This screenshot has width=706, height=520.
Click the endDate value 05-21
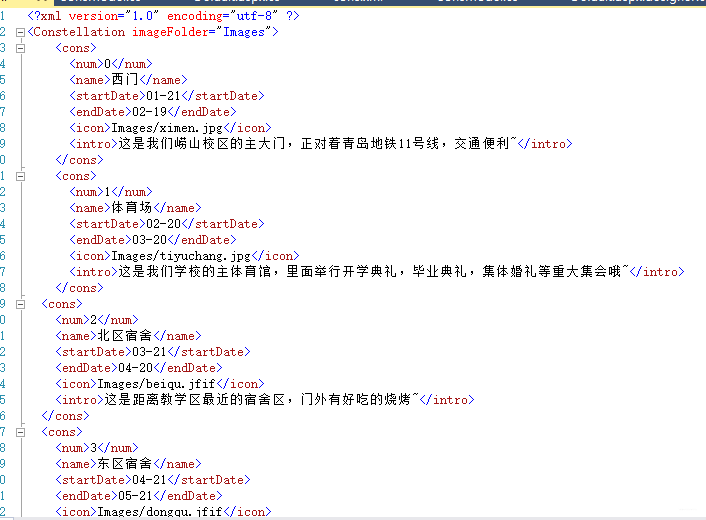pos(136,496)
